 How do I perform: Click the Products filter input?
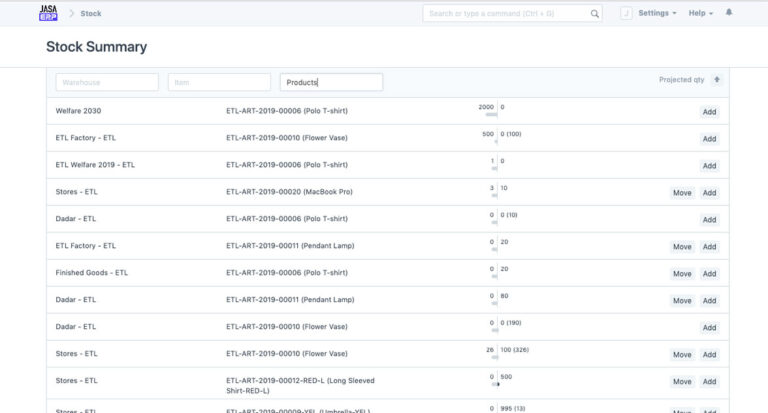click(x=331, y=82)
